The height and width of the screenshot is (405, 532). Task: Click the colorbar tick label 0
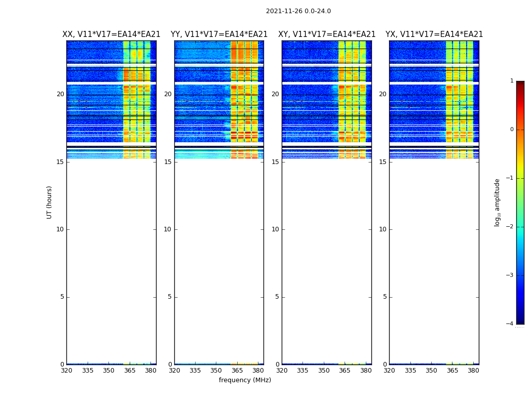tap(511, 130)
